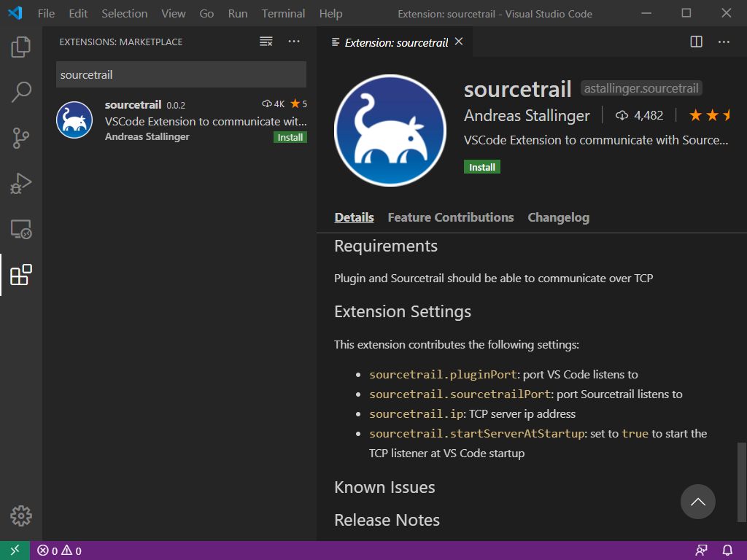Click the Release Notes heading
This screenshot has height=560, width=747.
point(387,520)
